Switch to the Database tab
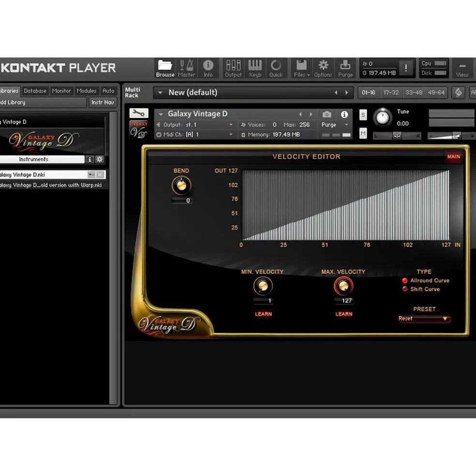Viewport: 476px width, 476px height. [x=35, y=91]
